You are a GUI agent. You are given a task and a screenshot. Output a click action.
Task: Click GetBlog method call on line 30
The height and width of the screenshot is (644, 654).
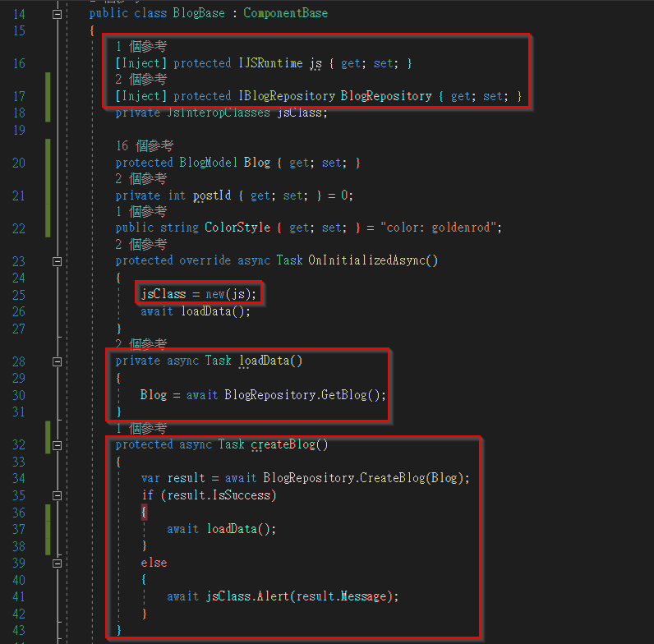(344, 394)
